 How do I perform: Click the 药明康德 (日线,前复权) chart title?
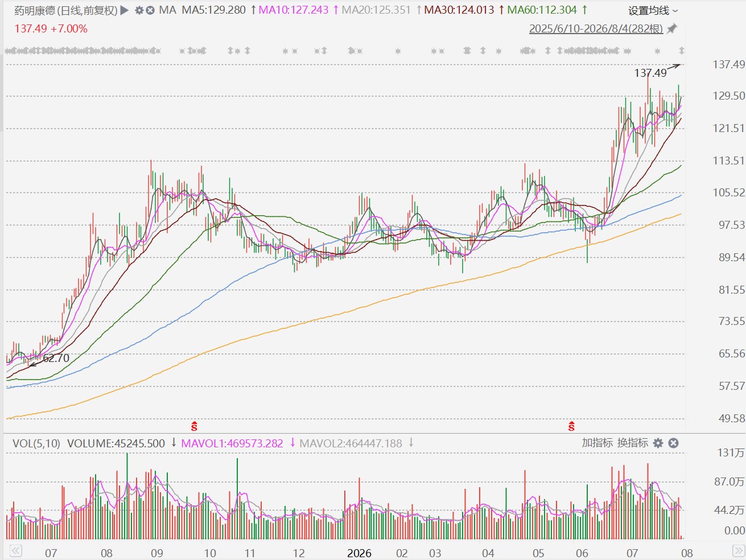[66, 10]
